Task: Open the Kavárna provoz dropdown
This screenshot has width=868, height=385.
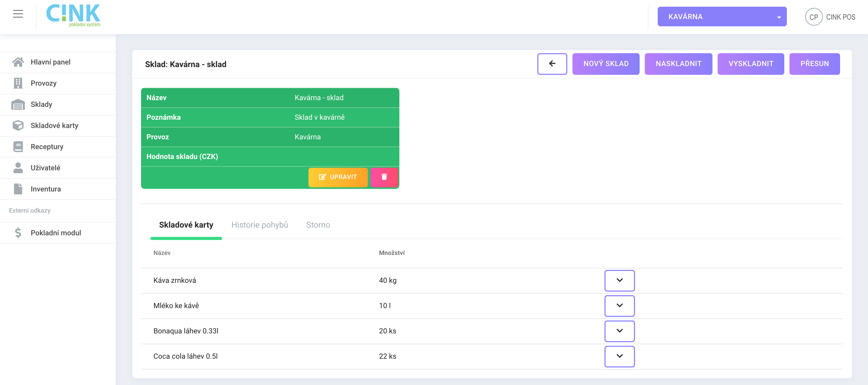Action: [x=722, y=17]
